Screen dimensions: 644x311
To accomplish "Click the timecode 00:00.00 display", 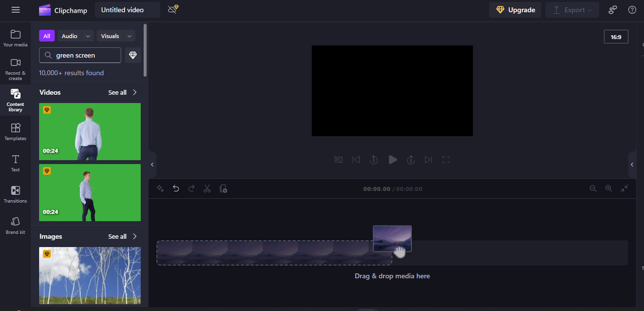I will coord(377,189).
